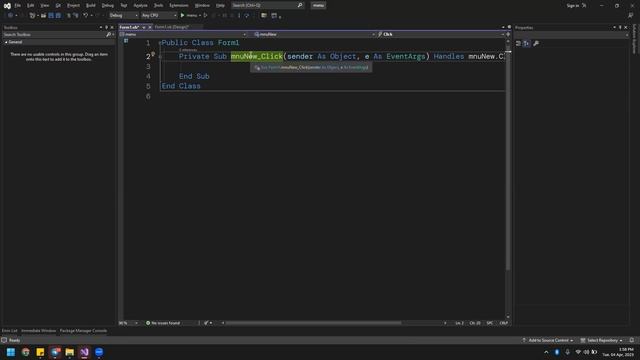Open the Window menu
Screen dimensions: 640x360
point(202,6)
